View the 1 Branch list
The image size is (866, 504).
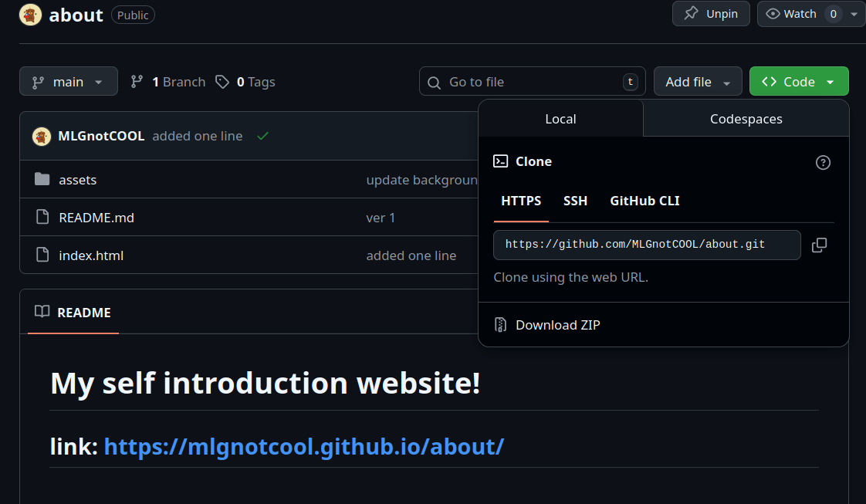[168, 82]
